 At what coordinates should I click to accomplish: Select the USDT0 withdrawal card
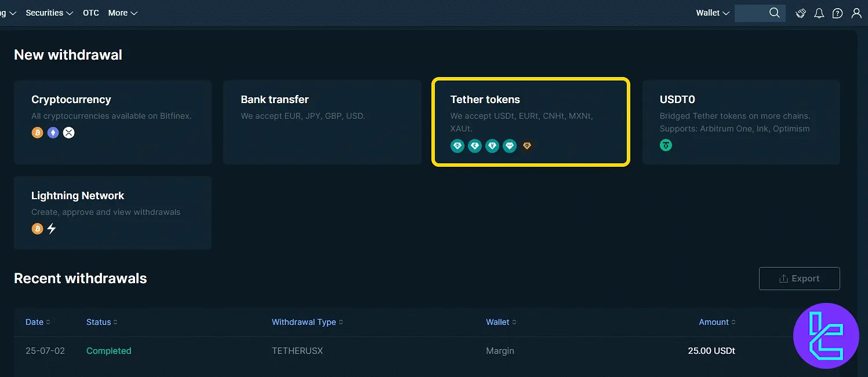741,122
